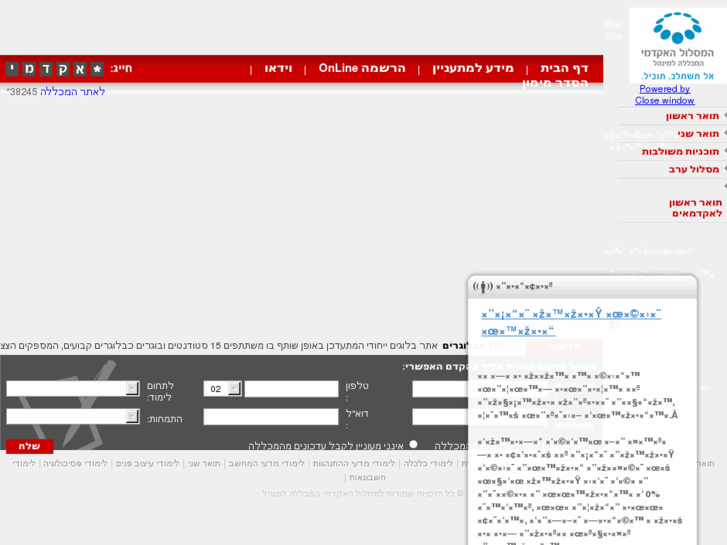Open the לימודי מדעי המחשב footer link
The image size is (727, 545).
point(266,463)
